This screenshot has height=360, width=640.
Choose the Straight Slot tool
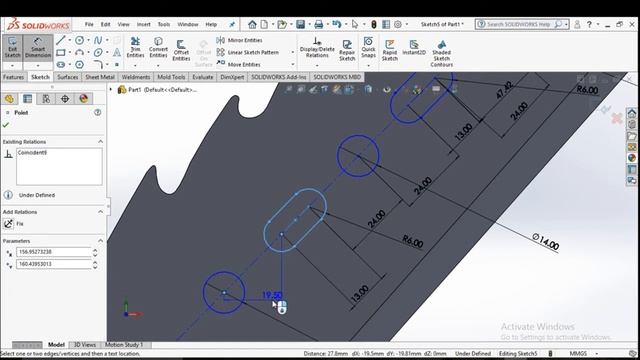pyautogui.click(x=61, y=64)
